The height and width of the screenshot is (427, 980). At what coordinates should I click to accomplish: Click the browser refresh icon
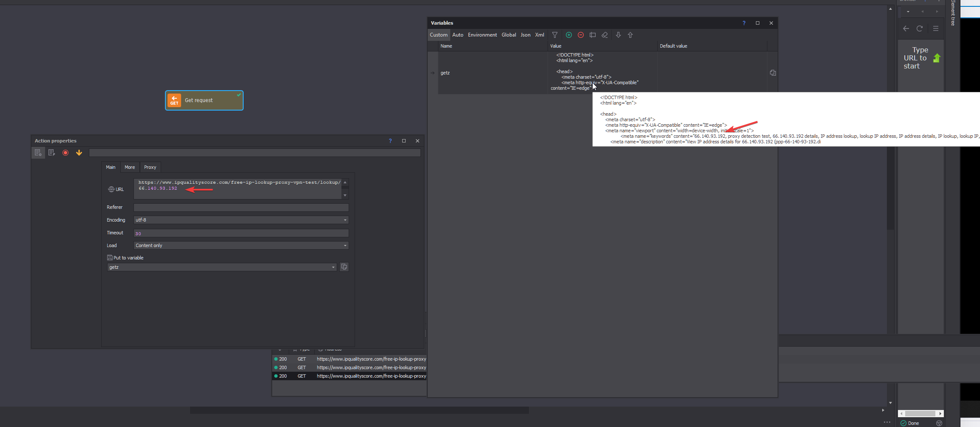920,28
